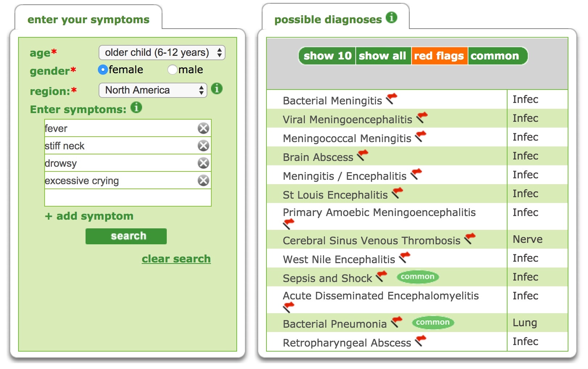This screenshot has width=588, height=369.
Task: Open the North America region dropdown
Action: [153, 90]
